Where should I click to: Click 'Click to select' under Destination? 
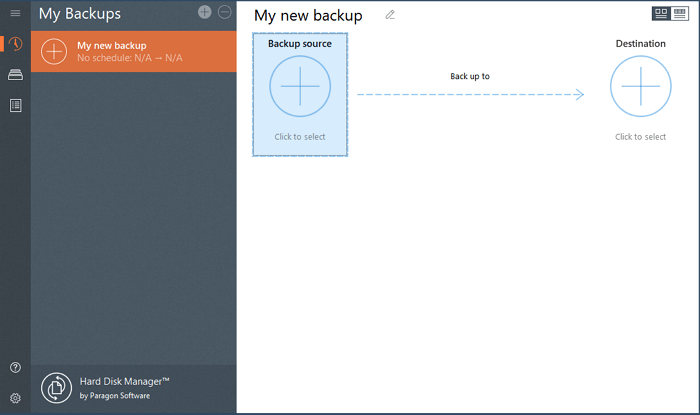[641, 137]
